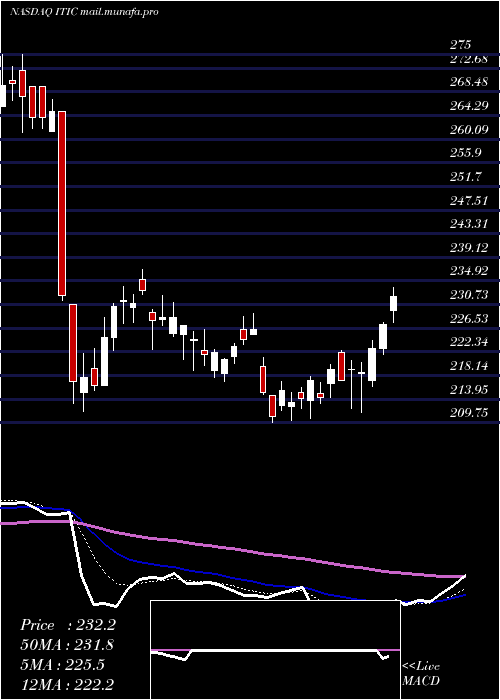
Task: Click the Price : 232.2 readout
Action: (x=68, y=625)
